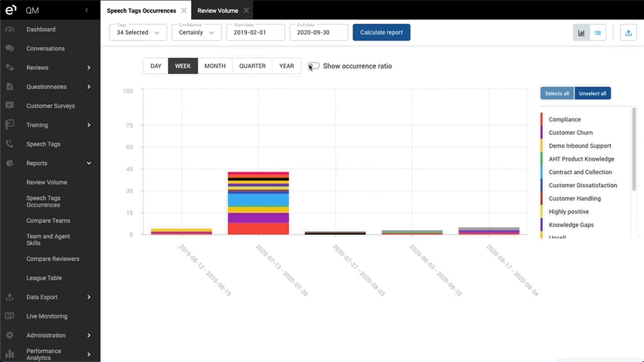Switch to Review Volume tab
The width and height of the screenshot is (644, 362).
coord(217,11)
